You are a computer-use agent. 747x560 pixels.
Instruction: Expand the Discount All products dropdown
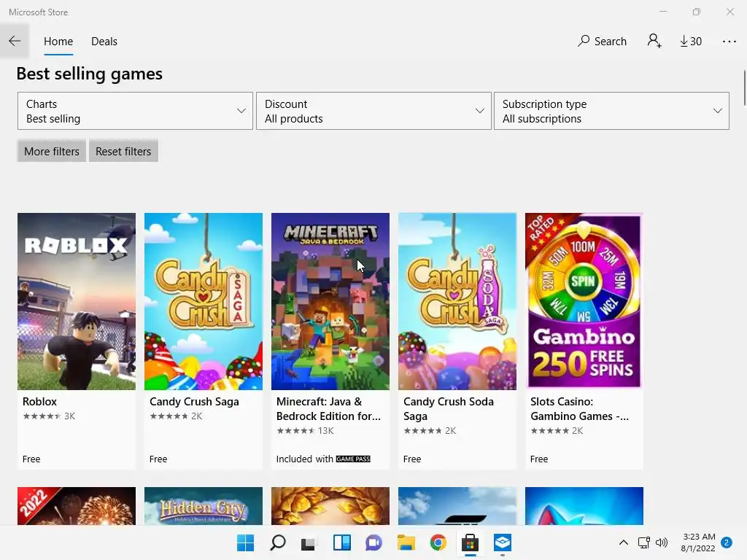click(x=373, y=111)
